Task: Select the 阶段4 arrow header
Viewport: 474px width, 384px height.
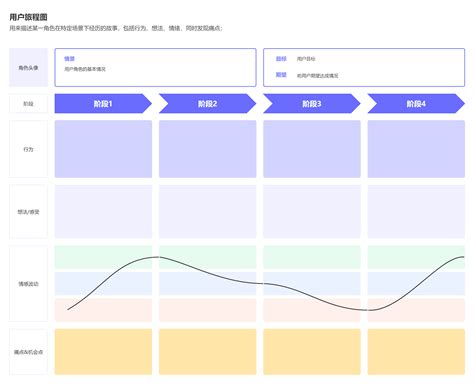Action: 416,104
